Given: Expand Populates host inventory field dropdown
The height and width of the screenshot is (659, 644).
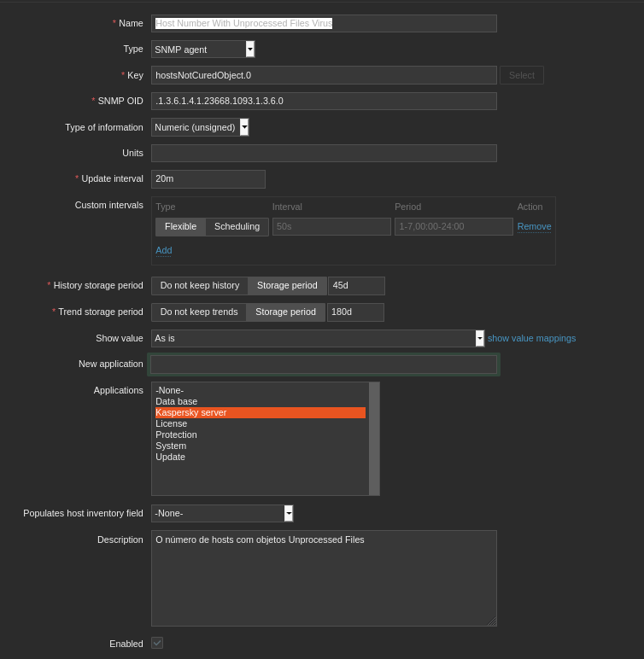Looking at the screenshot, I should [x=222, y=513].
